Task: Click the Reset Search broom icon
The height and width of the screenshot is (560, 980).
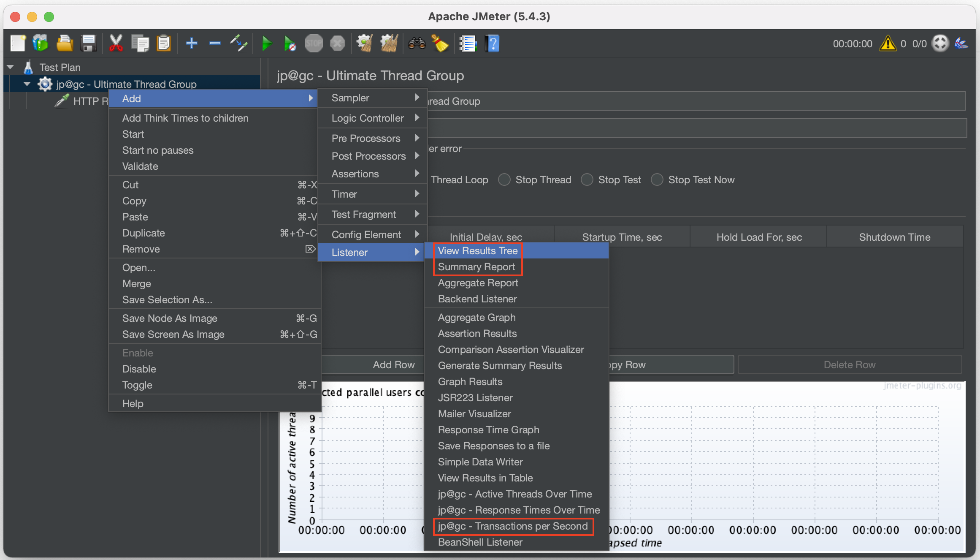Action: click(x=440, y=43)
